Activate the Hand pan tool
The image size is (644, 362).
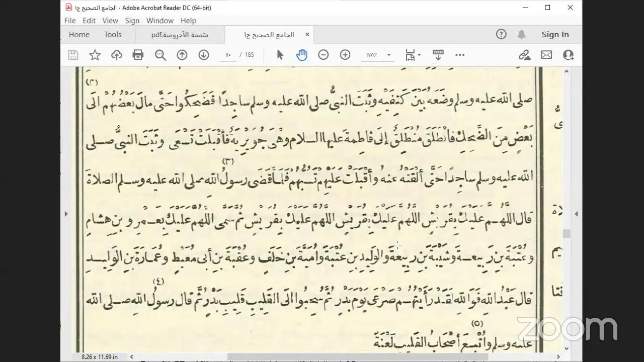[302, 55]
